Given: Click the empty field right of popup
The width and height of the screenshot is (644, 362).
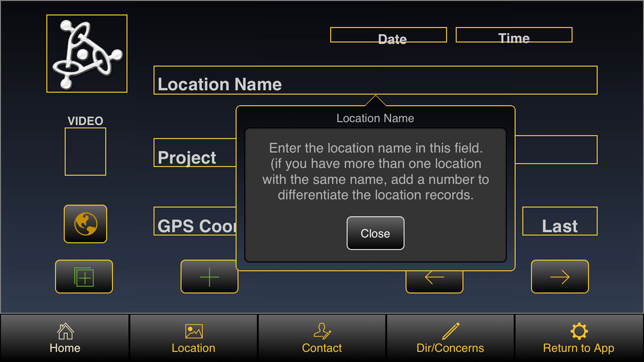Looking at the screenshot, I should pyautogui.click(x=556, y=150).
